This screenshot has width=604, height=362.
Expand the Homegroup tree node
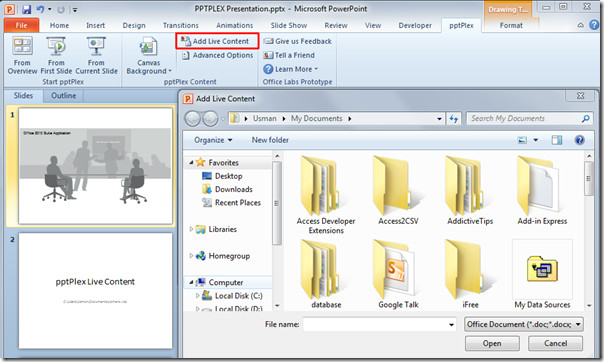191,256
